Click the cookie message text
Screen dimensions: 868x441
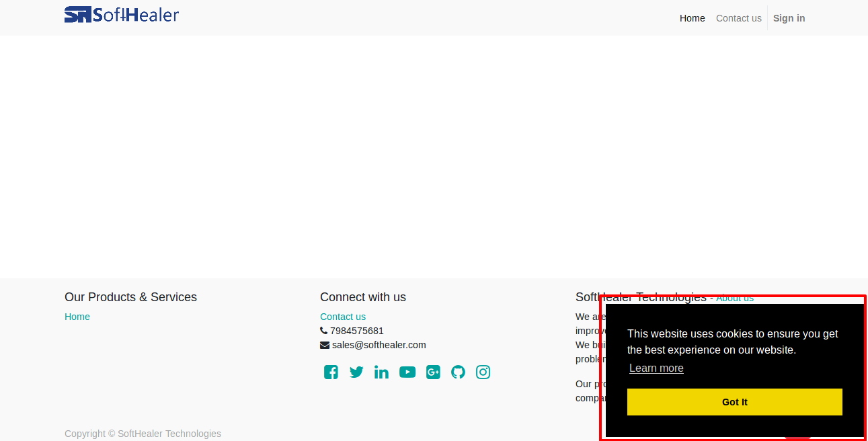tap(733, 342)
